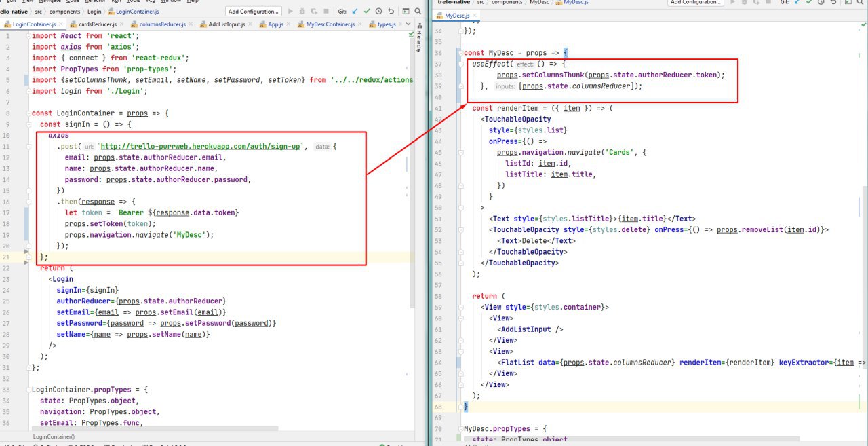
Task: Close the AddListInput.js tab
Action: (250, 24)
